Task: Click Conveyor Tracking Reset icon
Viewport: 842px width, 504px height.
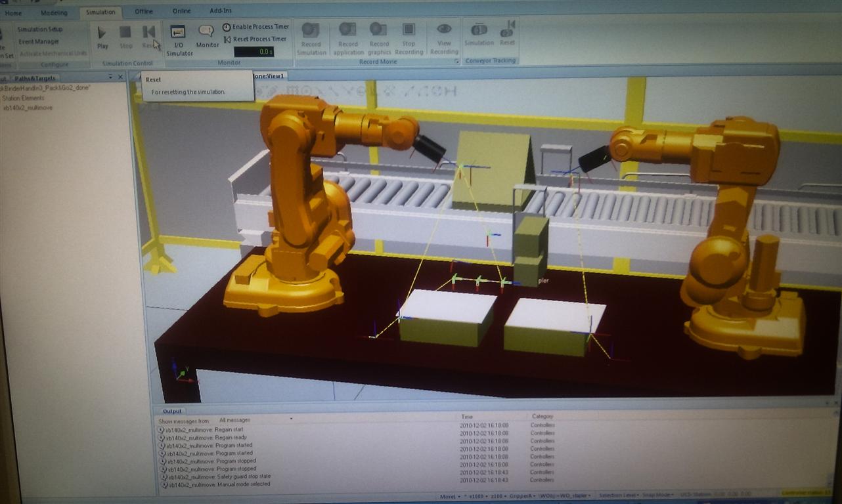Action: (x=507, y=34)
